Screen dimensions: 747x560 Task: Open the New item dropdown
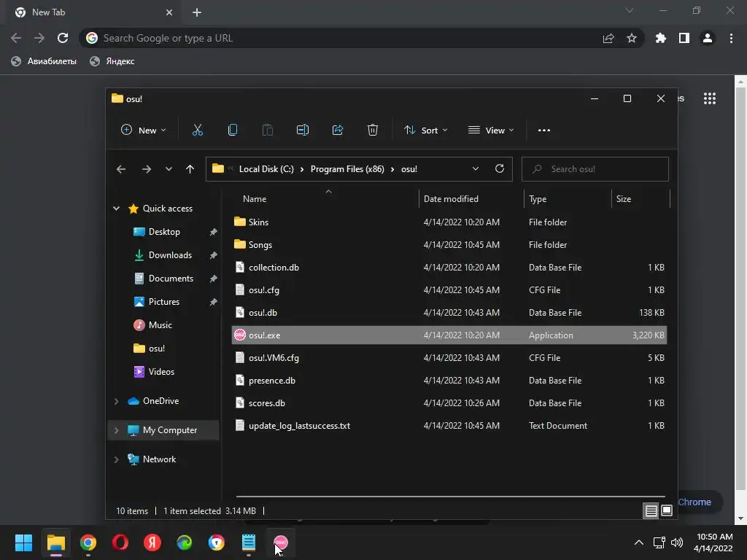click(144, 130)
